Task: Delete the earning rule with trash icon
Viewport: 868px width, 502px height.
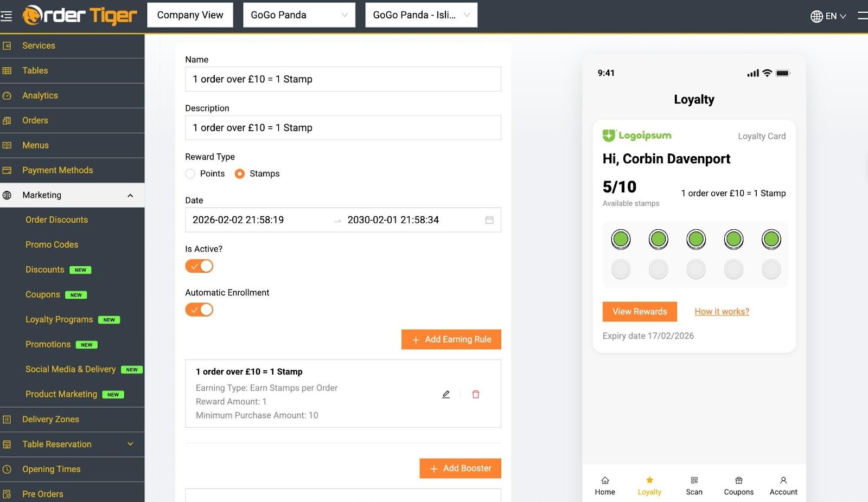Action: (x=476, y=394)
